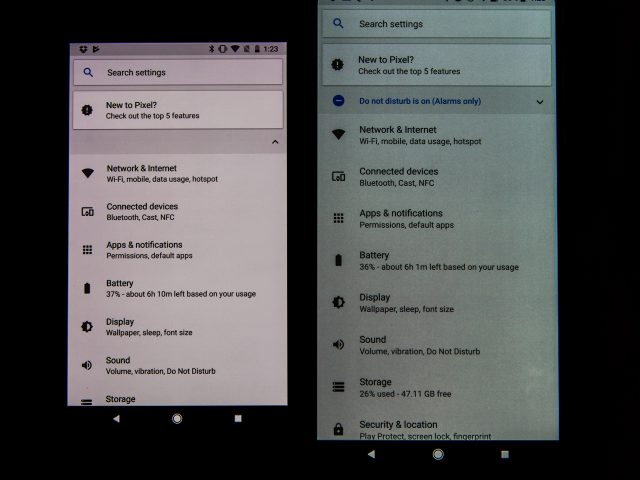Tap the Sound speaker icon on left phone

click(87, 365)
